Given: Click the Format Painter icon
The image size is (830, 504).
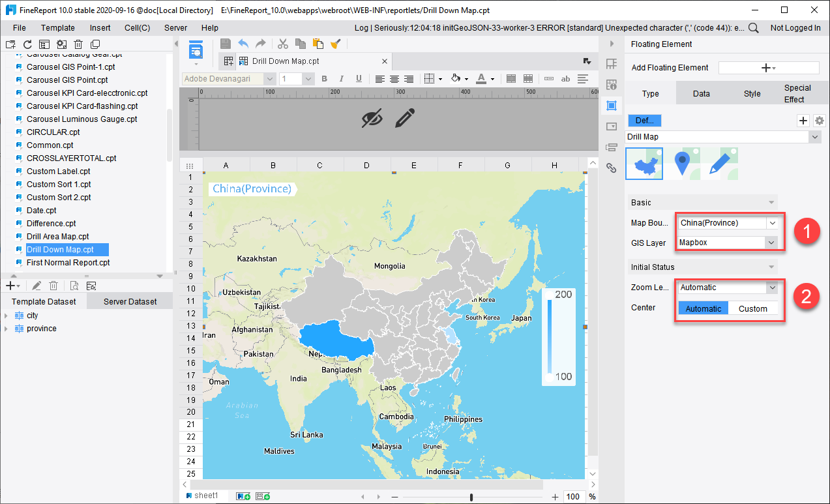Looking at the screenshot, I should (336, 44).
